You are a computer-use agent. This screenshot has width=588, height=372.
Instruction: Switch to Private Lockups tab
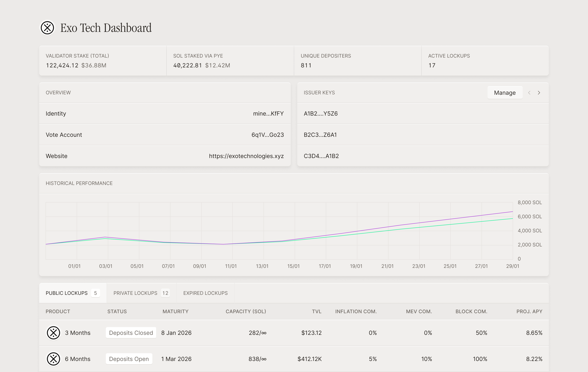point(141,293)
